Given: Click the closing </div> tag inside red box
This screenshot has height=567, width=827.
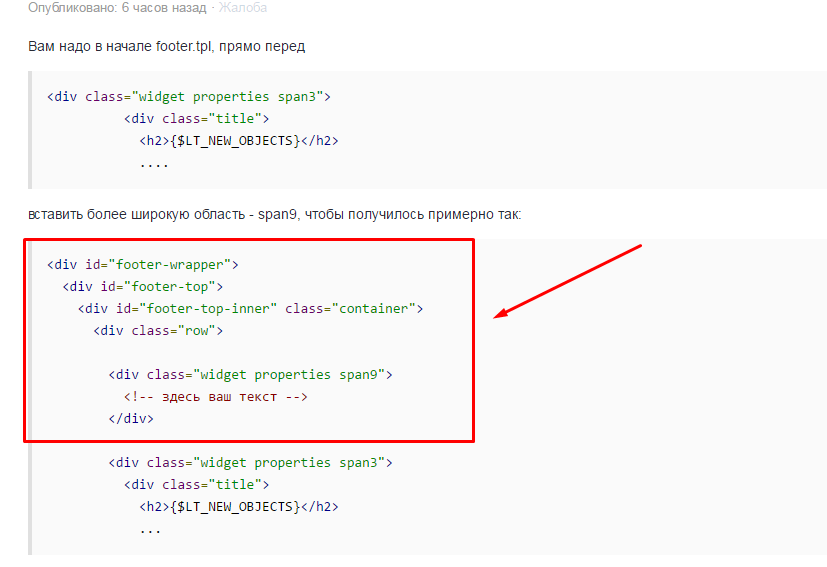Looking at the screenshot, I should [131, 419].
